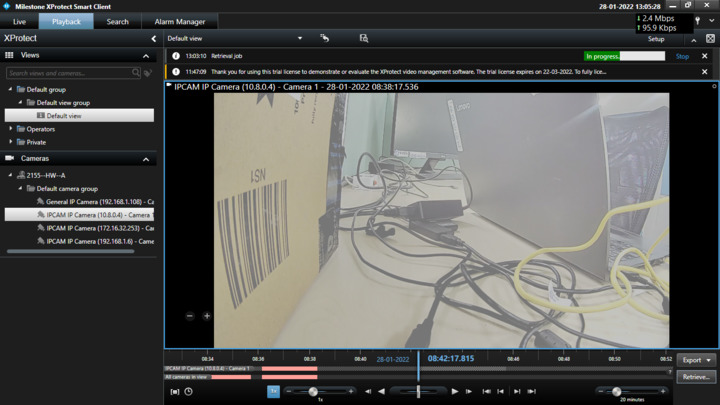Stop the retrieval job

pyautogui.click(x=682, y=56)
